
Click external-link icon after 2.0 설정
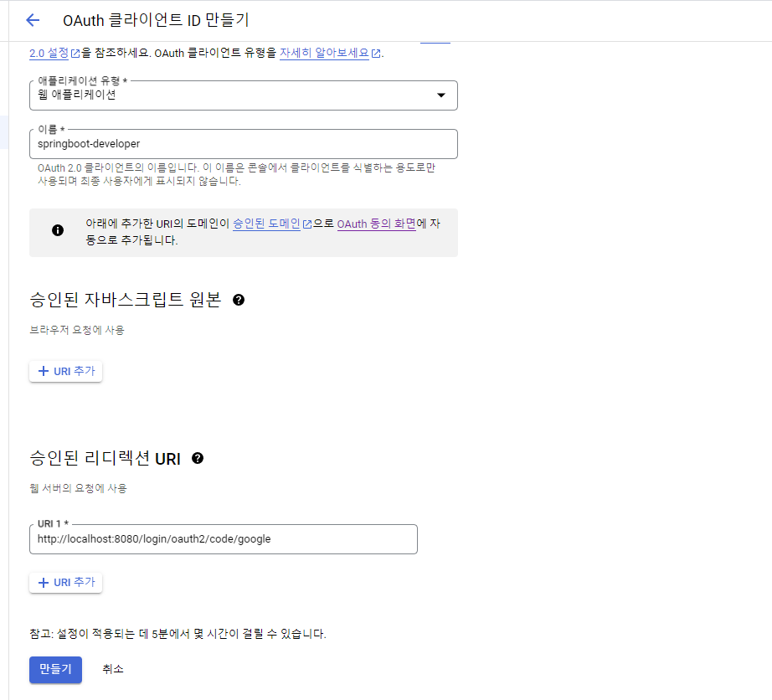(75, 54)
